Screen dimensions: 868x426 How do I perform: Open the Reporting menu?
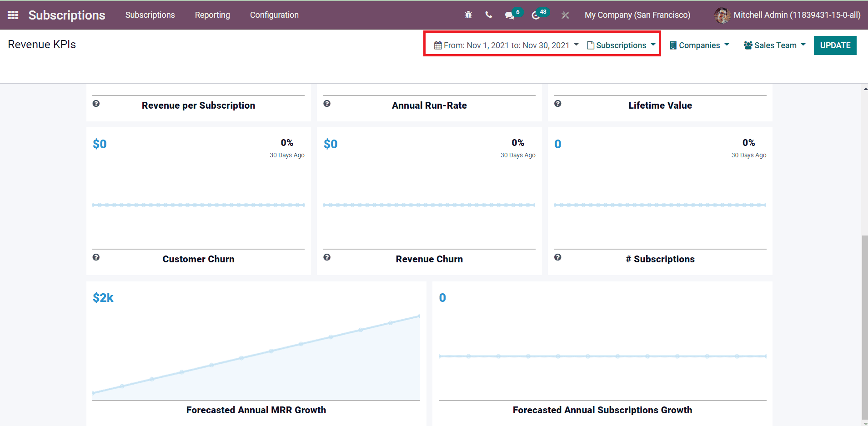pyautogui.click(x=212, y=15)
